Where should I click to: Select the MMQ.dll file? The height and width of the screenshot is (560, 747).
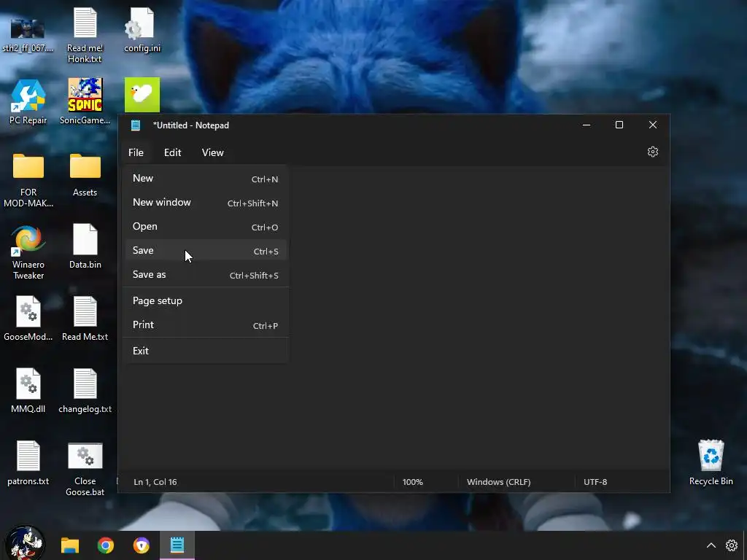[28, 391]
